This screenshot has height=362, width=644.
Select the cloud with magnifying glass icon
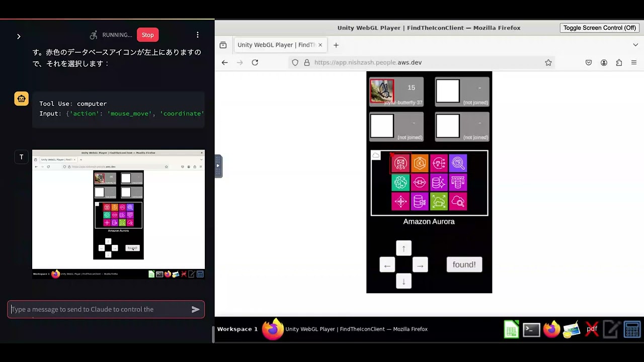click(x=458, y=201)
